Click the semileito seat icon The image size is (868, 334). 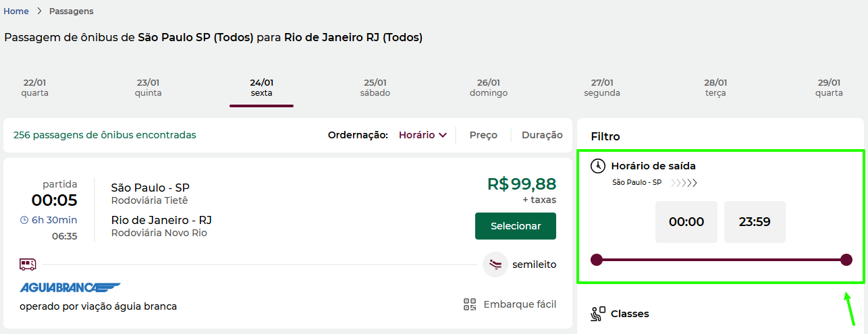(495, 265)
